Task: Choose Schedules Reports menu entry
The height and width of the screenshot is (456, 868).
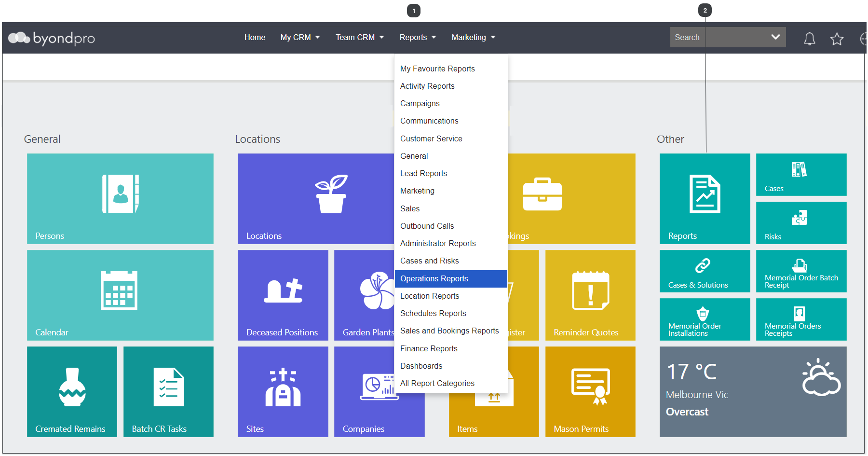Action: coord(451,313)
